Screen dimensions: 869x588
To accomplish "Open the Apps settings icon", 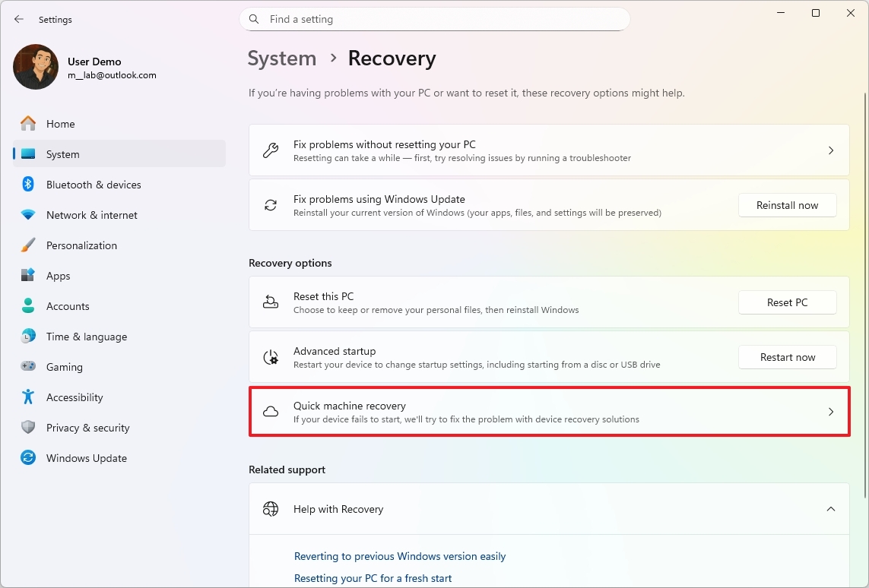I will click(x=27, y=276).
